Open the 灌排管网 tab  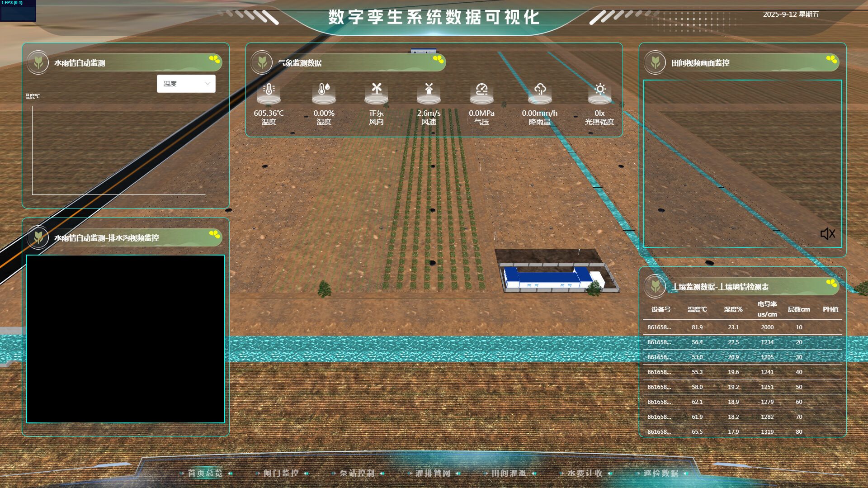[433, 473]
